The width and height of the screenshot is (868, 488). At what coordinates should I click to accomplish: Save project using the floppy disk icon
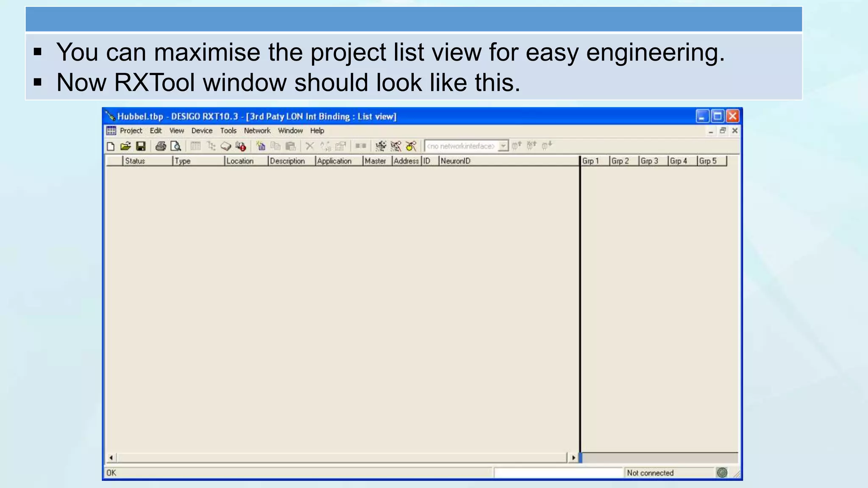pos(141,147)
